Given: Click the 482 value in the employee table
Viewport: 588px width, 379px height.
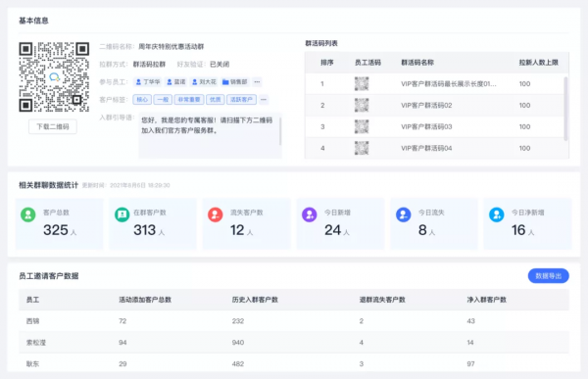Looking at the screenshot, I should pos(238,363).
